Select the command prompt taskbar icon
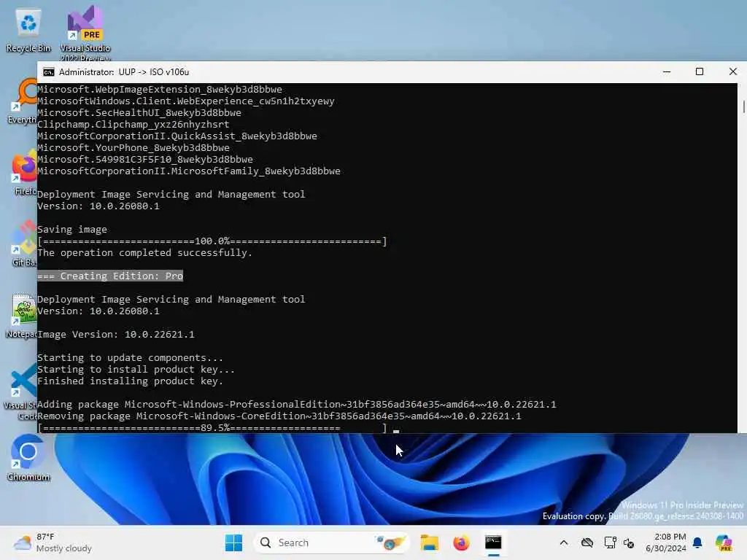This screenshot has width=747, height=560. pyautogui.click(x=493, y=542)
